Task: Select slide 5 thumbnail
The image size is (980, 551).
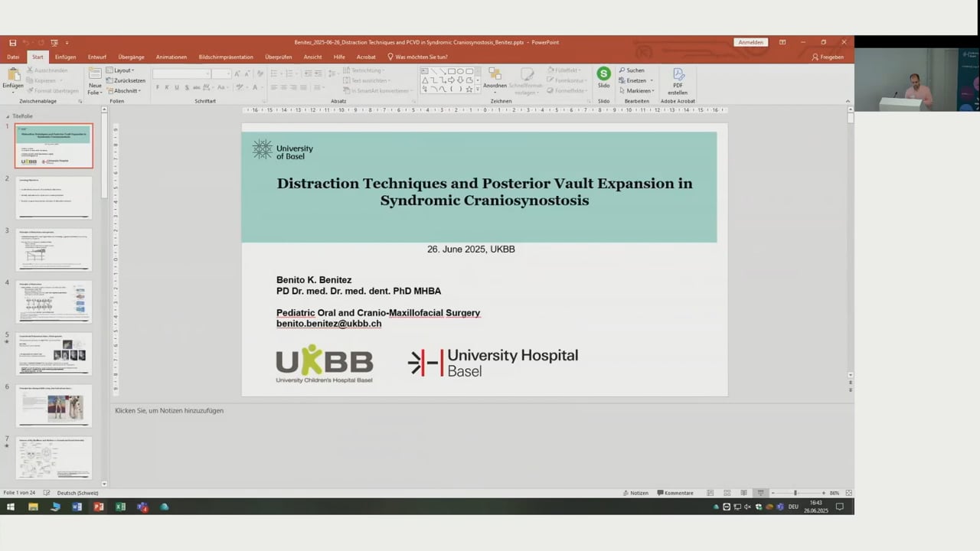Action: pos(54,354)
